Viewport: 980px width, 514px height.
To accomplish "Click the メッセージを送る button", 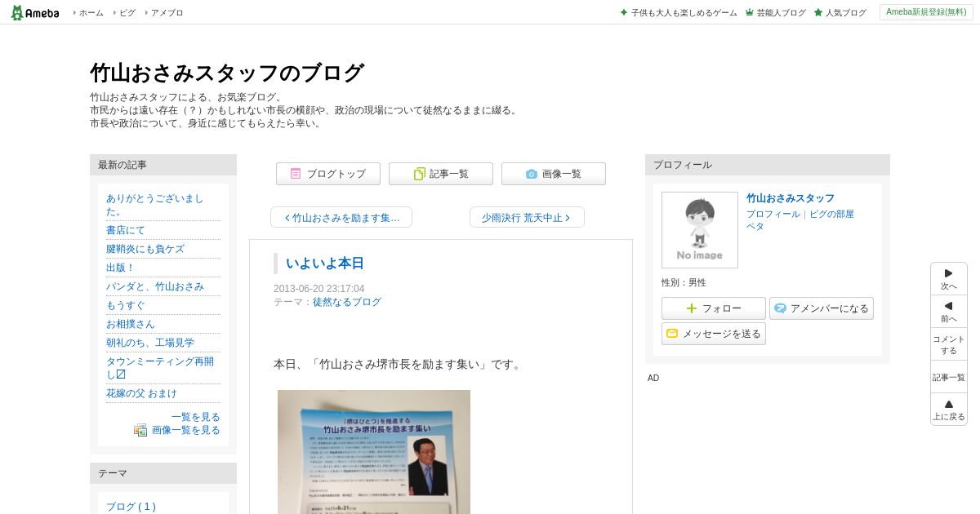I will coord(714,334).
